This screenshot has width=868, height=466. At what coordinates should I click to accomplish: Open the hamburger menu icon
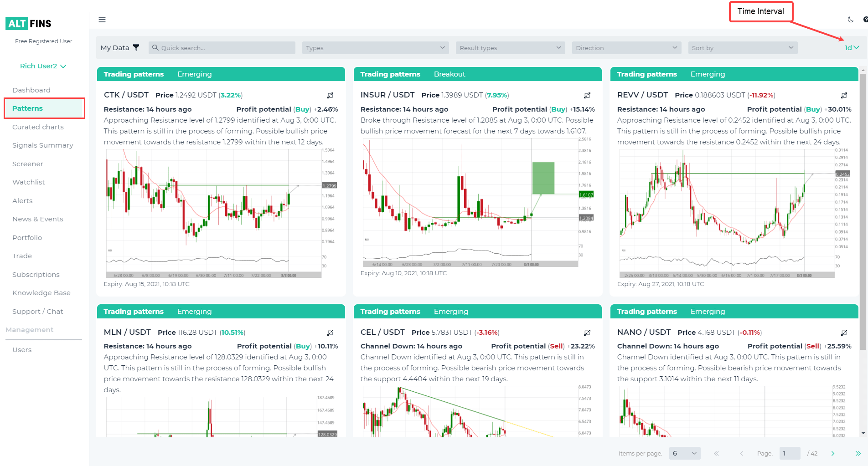(102, 20)
